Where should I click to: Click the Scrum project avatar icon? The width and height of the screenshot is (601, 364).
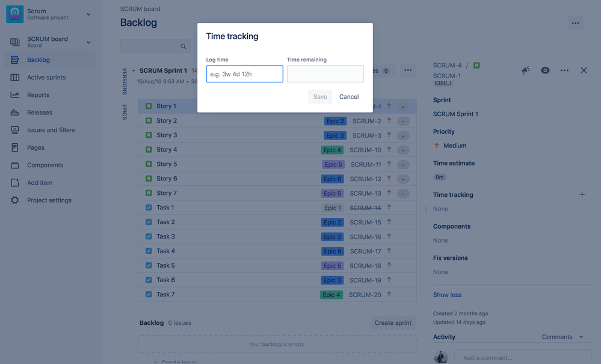(15, 14)
